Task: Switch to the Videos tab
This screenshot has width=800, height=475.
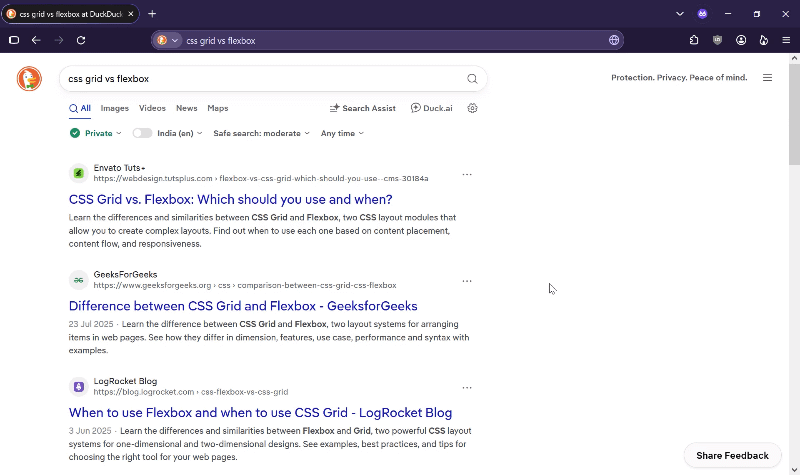Action: pos(152,108)
